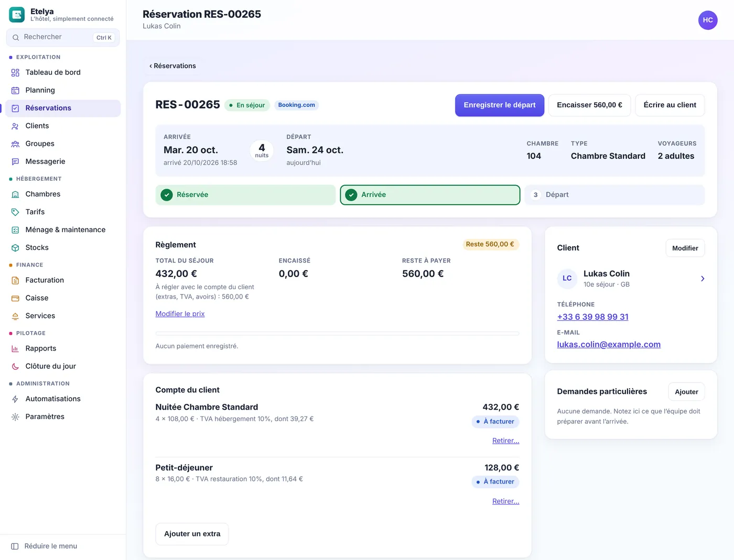Click the Clients people icon

click(x=15, y=126)
